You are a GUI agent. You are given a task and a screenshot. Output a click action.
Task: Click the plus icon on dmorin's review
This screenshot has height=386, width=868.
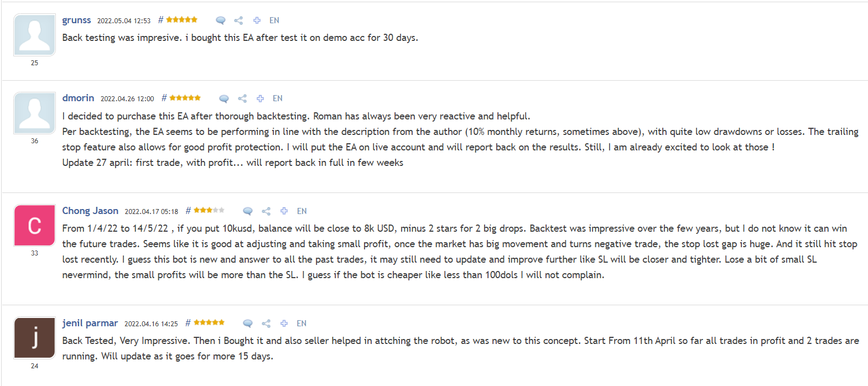[x=260, y=98]
